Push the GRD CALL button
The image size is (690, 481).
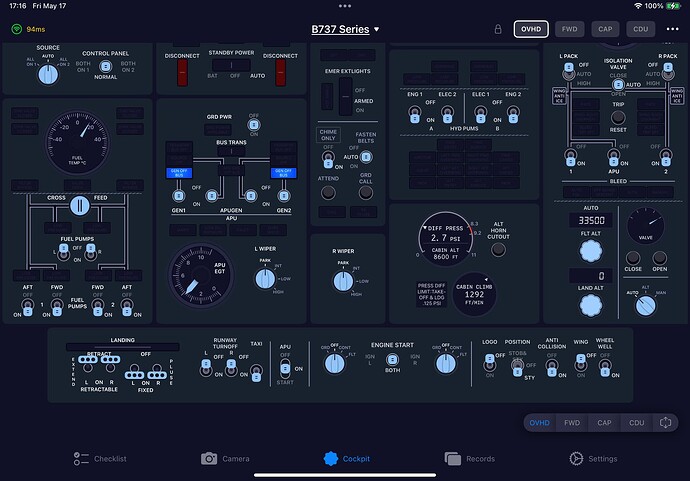click(365, 193)
